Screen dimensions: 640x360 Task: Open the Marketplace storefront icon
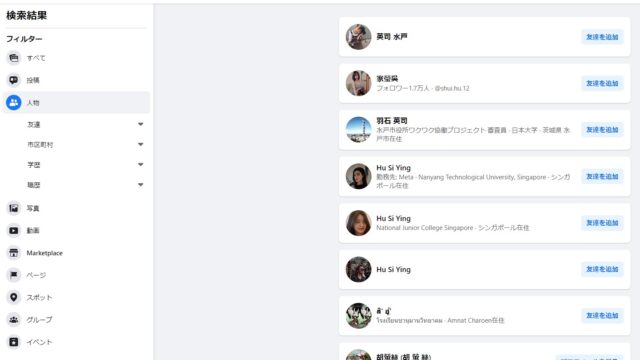(13, 253)
